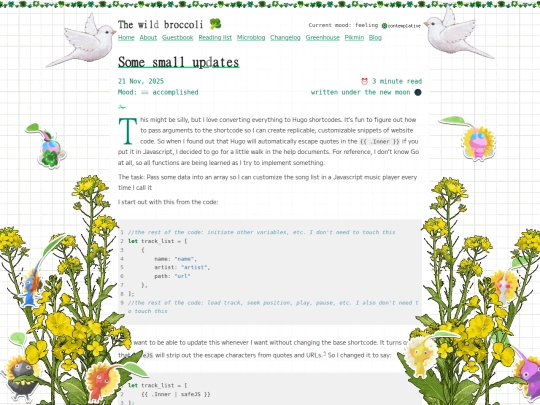Click the code line '{{ .Inner | safeJS }}'
This screenshot has width=540, height=405.
coord(176,394)
